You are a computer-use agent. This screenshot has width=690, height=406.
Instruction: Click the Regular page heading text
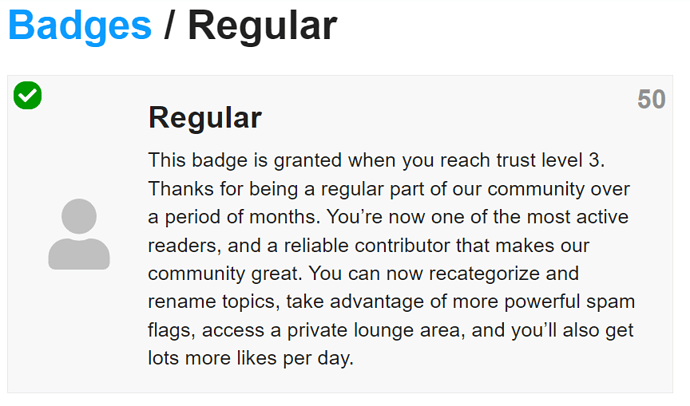262,27
